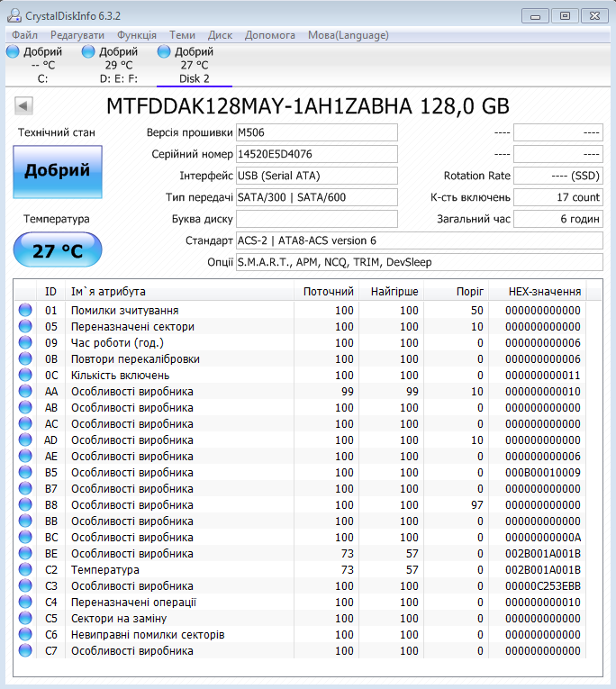Select the Температура attribute name in the table
616x689 pixels.
[105, 569]
